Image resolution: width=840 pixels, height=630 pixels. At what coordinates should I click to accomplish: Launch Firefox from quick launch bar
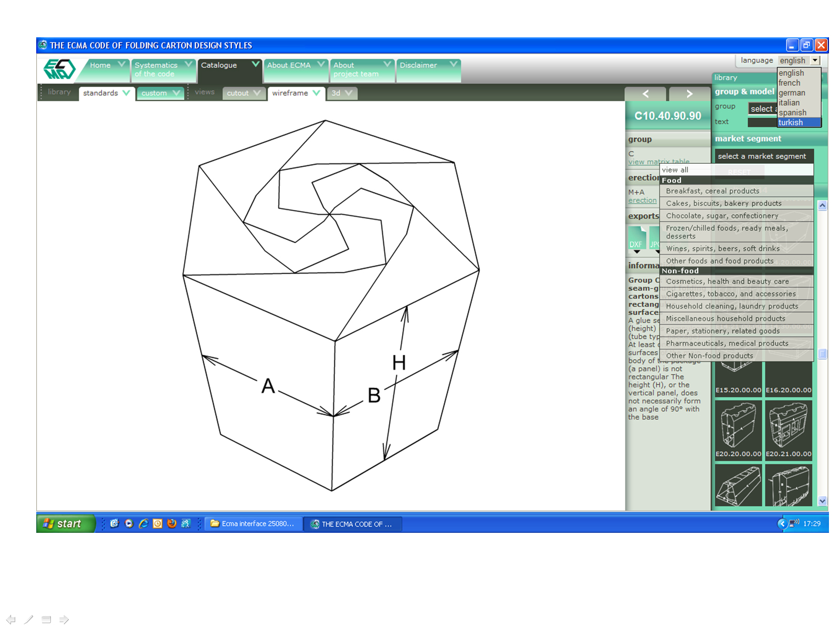[x=172, y=523]
